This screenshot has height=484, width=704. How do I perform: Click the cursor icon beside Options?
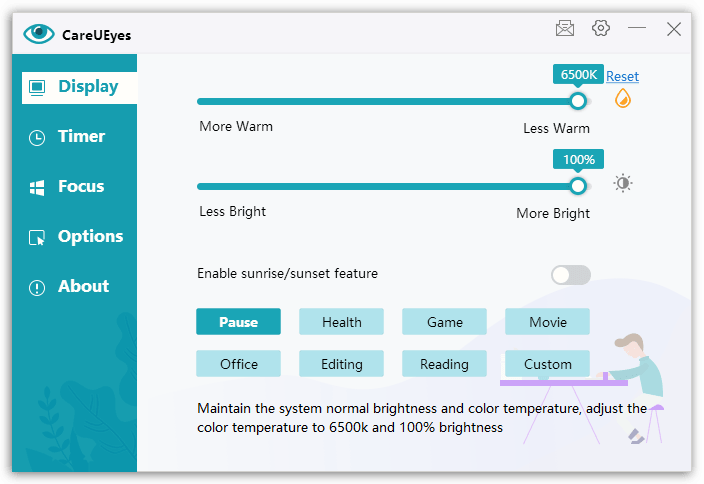(37, 238)
